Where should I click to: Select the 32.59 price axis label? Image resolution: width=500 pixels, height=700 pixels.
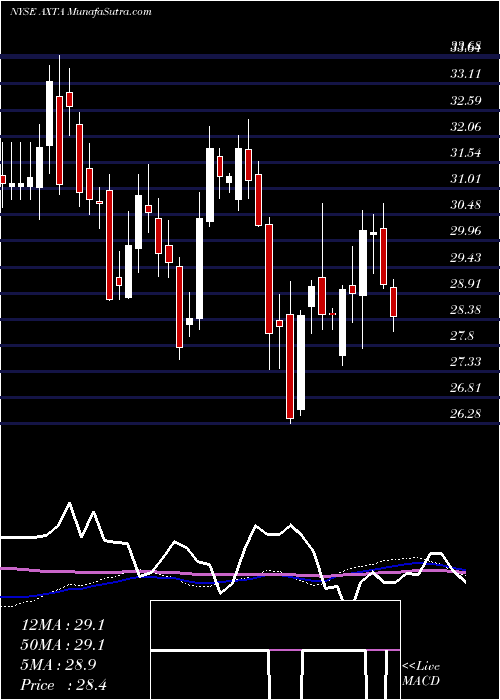(x=466, y=100)
